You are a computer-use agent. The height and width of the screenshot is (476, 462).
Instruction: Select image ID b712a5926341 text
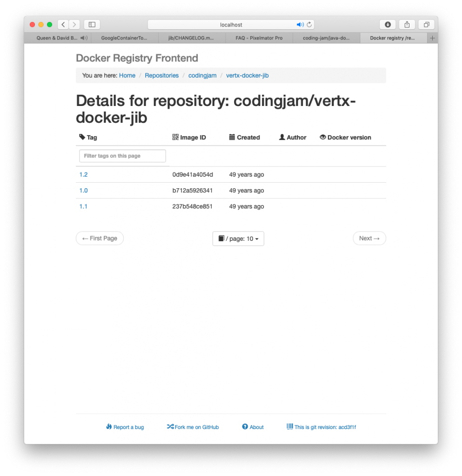pos(192,190)
